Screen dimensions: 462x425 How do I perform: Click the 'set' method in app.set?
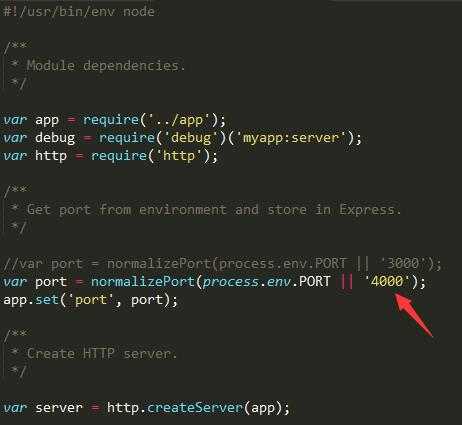click(x=47, y=300)
